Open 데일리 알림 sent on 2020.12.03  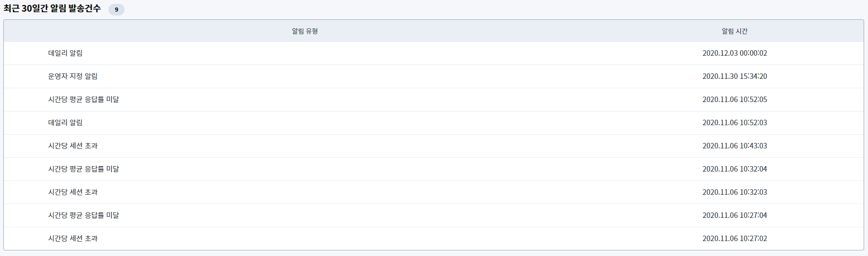click(66, 54)
